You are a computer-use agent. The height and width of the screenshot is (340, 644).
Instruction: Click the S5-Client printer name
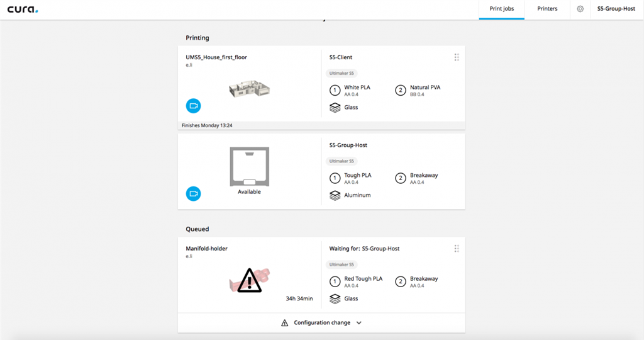point(341,57)
